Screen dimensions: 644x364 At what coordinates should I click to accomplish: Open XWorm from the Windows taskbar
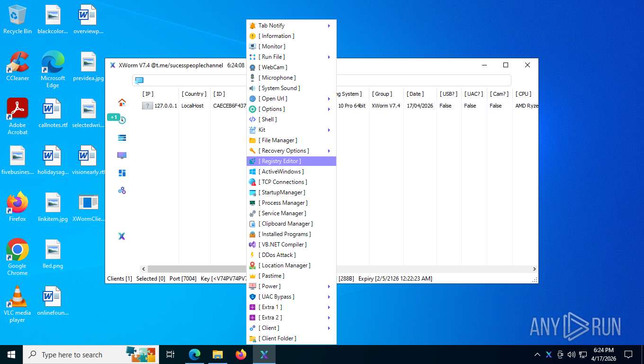coord(264,355)
